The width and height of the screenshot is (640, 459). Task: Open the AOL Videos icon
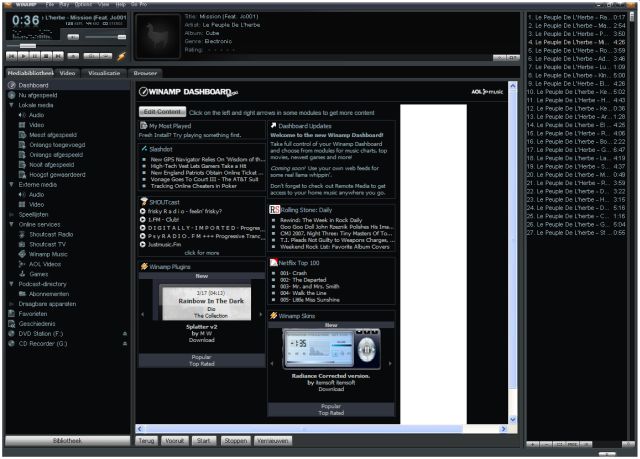pyautogui.click(x=22, y=264)
